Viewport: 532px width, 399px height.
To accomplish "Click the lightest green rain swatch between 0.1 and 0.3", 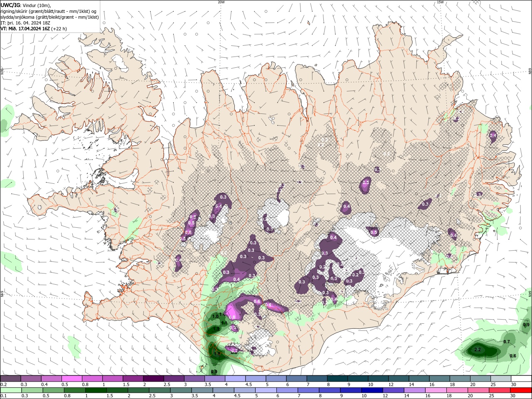I will pos(11,390).
